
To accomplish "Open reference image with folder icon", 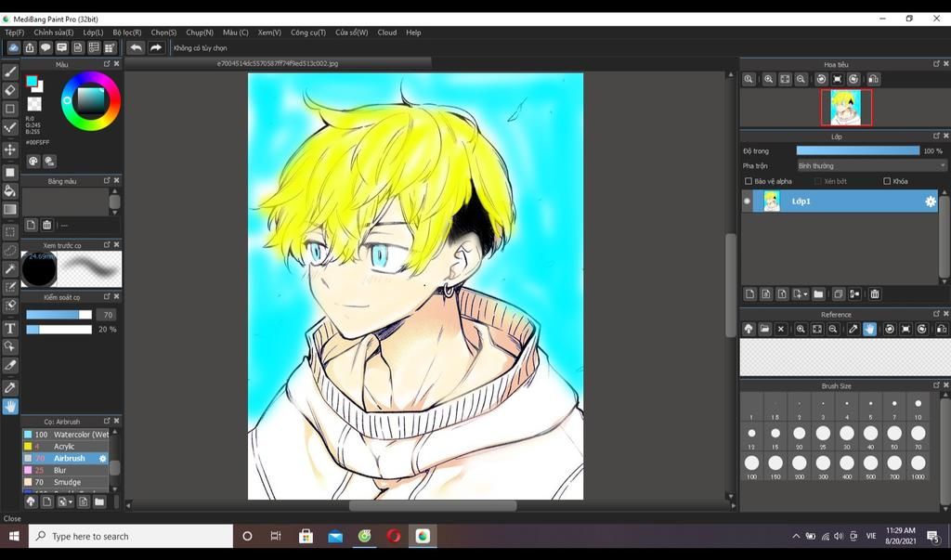I will [765, 329].
